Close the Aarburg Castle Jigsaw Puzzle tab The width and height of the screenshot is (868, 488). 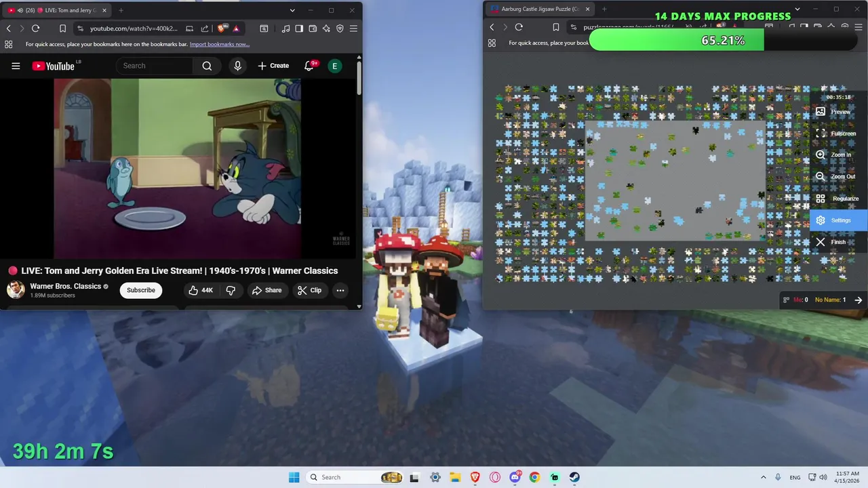(x=587, y=9)
